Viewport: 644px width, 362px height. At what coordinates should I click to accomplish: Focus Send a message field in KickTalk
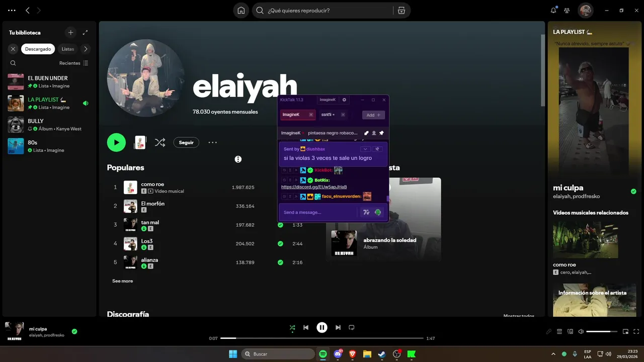318,212
